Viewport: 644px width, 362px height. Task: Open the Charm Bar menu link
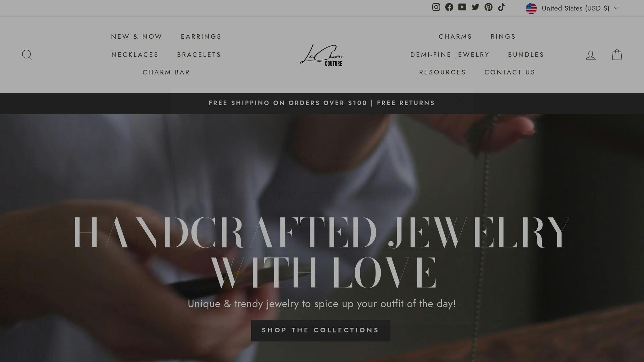pyautogui.click(x=166, y=72)
